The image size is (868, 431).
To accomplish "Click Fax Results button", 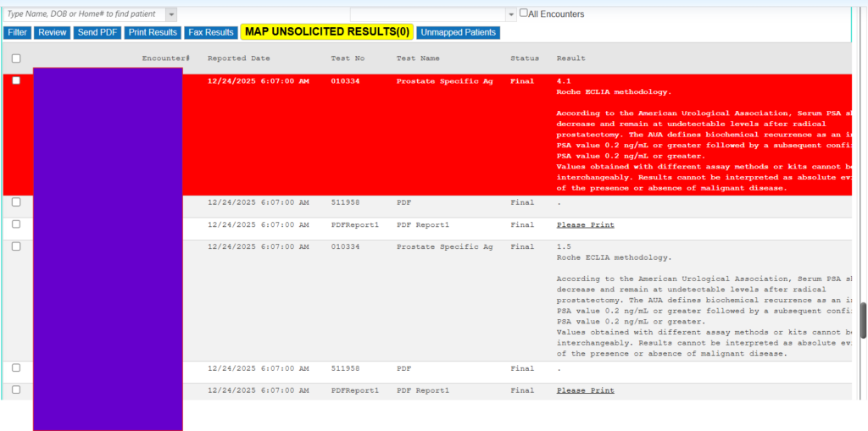I will click(210, 32).
